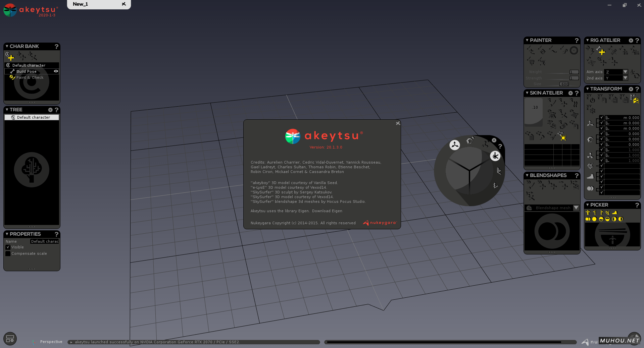Toggle Build Pose visibility eye

pos(56,71)
